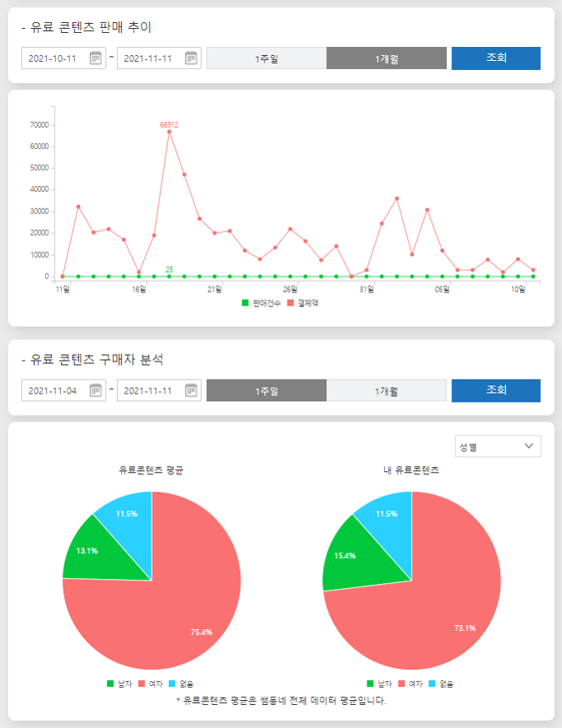562x728 pixels.
Task: Toggle 결제액 series in line chart legend
Action: pos(302,303)
